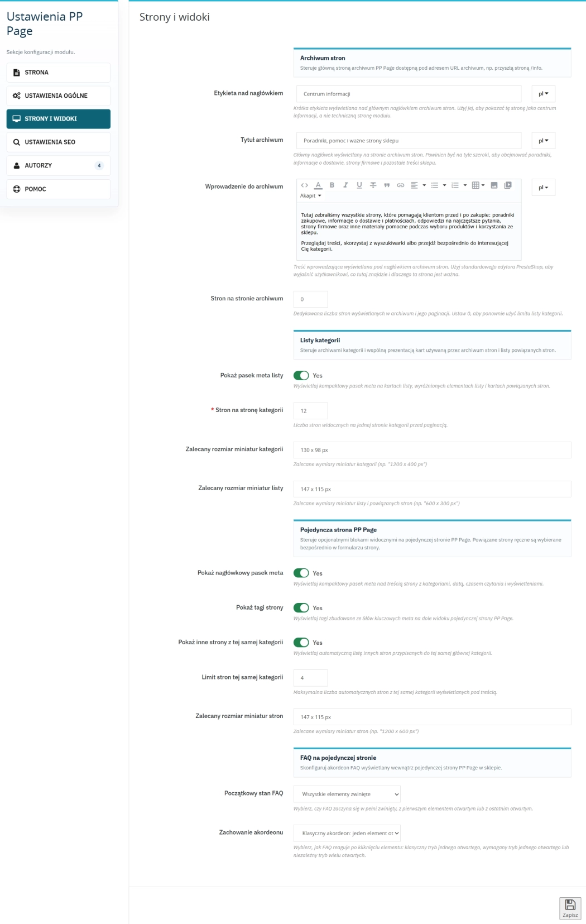Insert a blockquote in the intro editor
The width and height of the screenshot is (586, 924).
coord(387,185)
